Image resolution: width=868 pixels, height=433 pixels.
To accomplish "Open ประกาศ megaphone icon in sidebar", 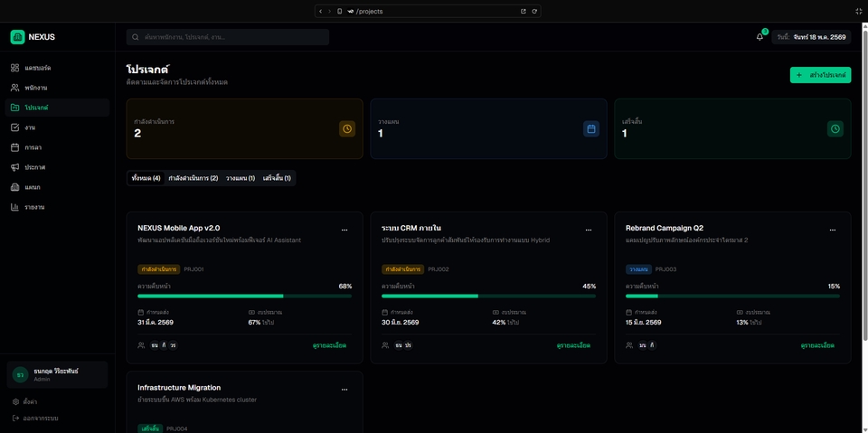I will coord(15,167).
